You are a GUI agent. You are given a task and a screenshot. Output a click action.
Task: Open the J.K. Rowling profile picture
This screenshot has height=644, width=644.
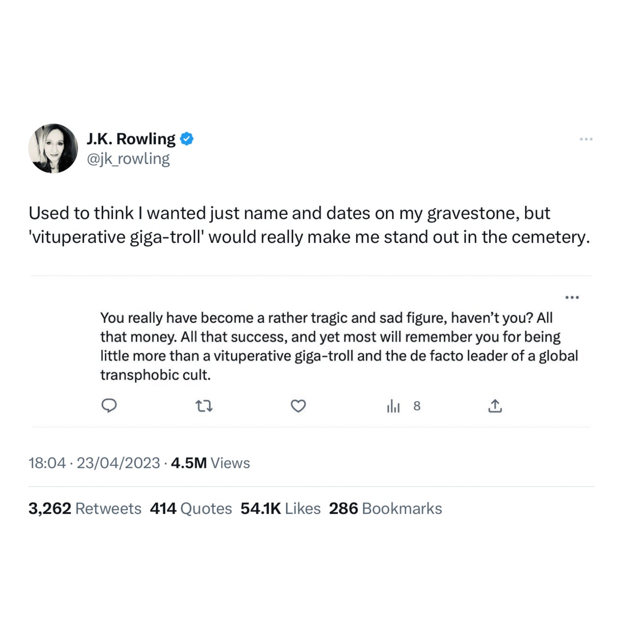(x=53, y=149)
